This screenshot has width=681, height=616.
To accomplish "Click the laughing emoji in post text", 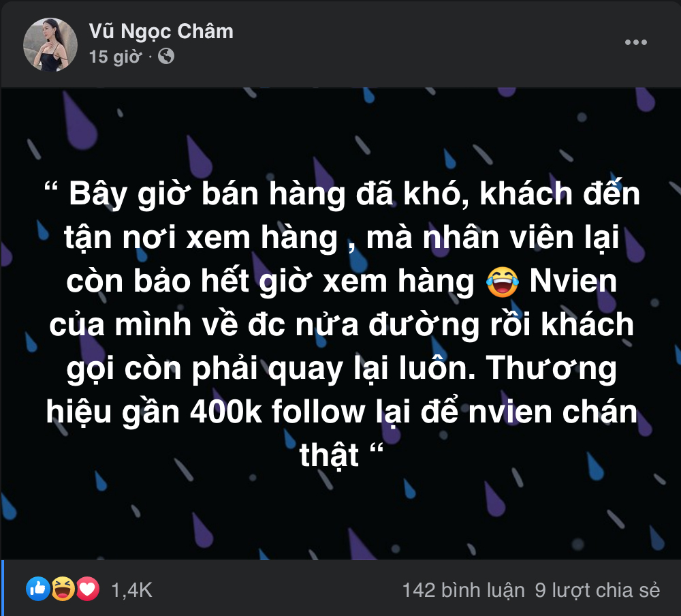I will (x=502, y=281).
